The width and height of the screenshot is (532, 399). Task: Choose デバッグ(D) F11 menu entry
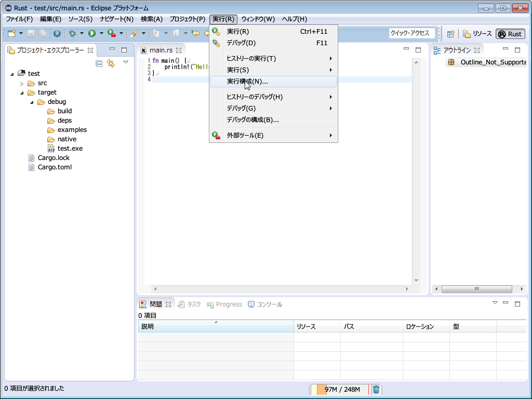[x=273, y=43]
